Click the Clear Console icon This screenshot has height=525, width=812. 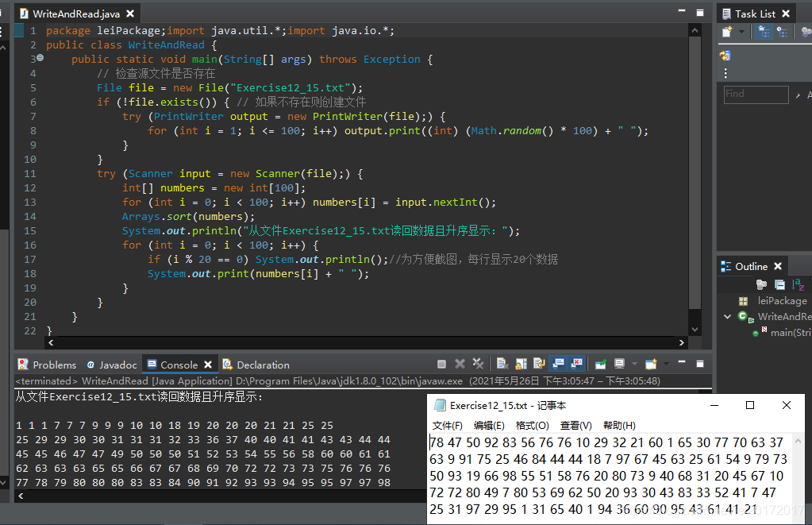coord(502,364)
